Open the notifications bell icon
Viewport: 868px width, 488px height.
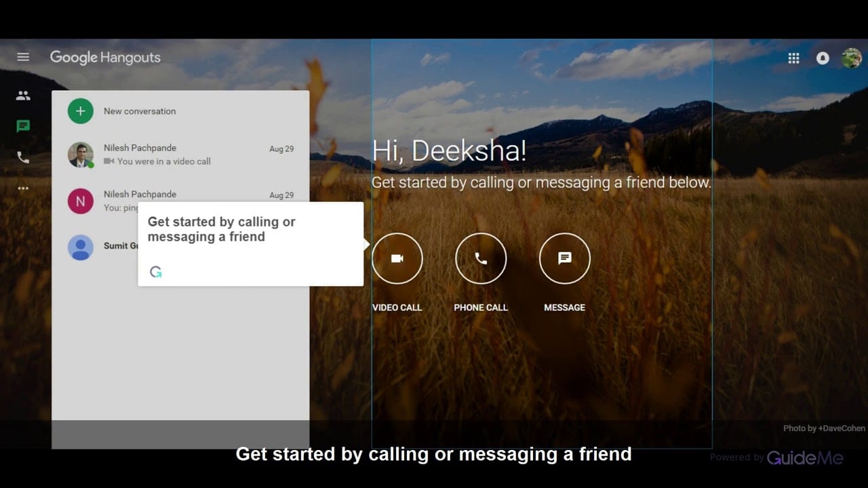click(x=823, y=58)
